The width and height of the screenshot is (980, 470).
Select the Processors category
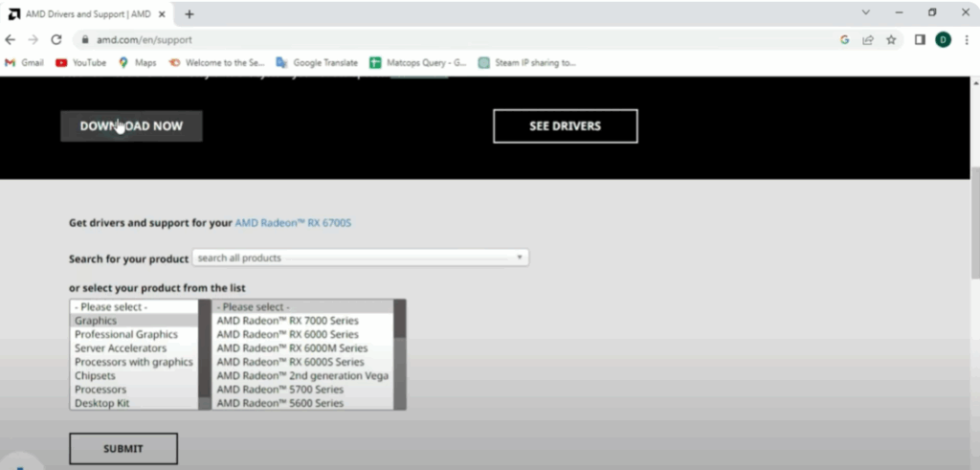coord(134,390)
